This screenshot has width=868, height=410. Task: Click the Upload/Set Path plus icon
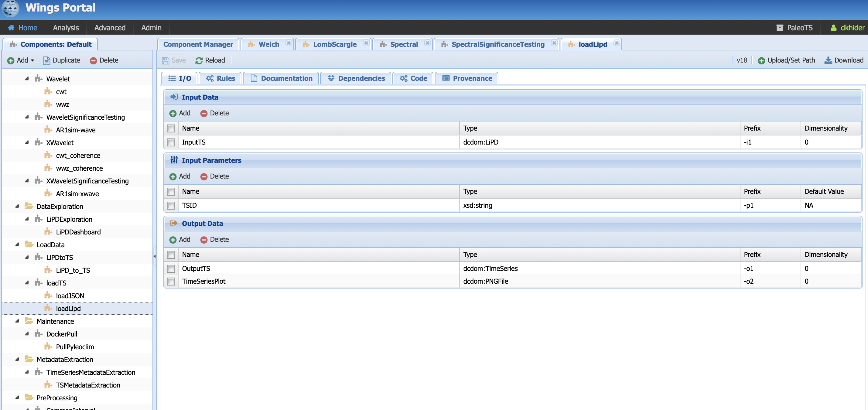(761, 60)
